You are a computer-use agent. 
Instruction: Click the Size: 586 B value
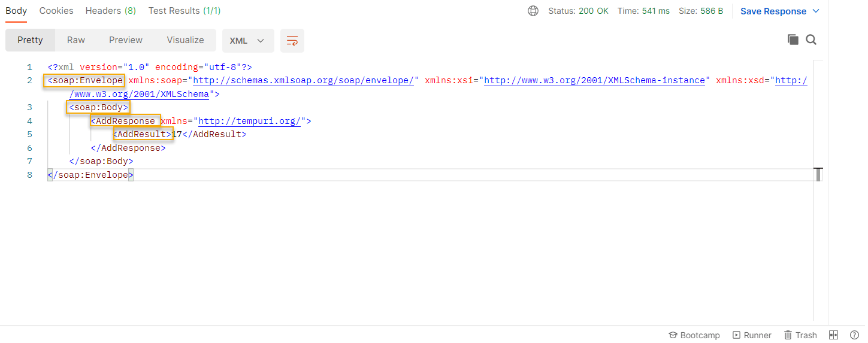700,11
